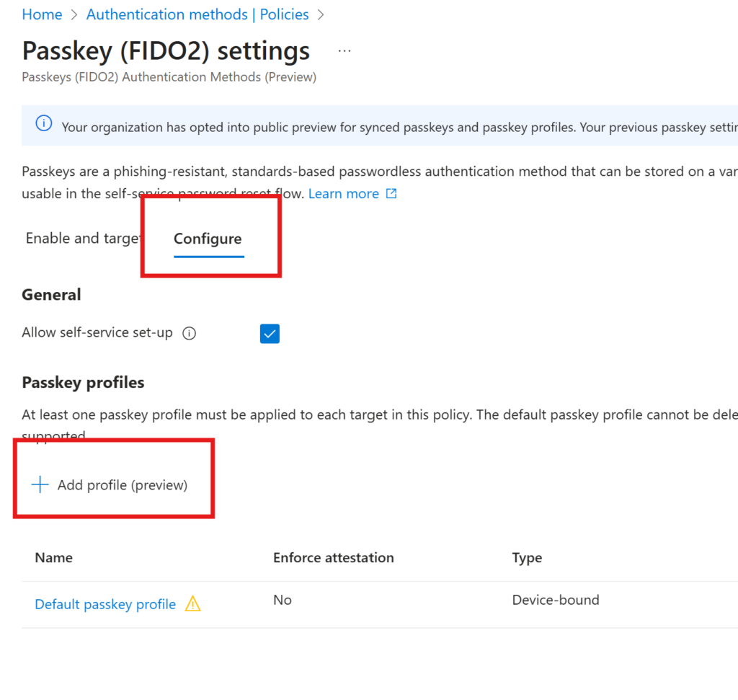Viewport: 738px width, 700px height.
Task: Open the Learn more link
Action: point(344,194)
